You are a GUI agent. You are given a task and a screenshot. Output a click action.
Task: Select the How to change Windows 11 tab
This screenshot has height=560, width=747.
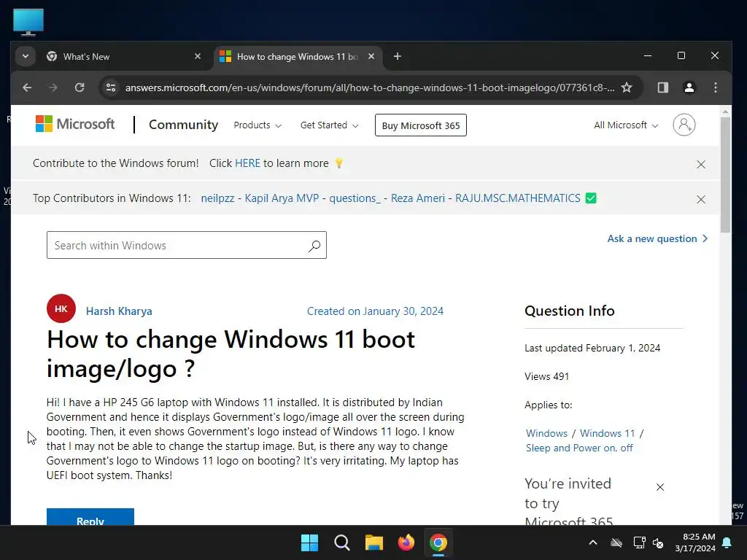click(x=298, y=57)
